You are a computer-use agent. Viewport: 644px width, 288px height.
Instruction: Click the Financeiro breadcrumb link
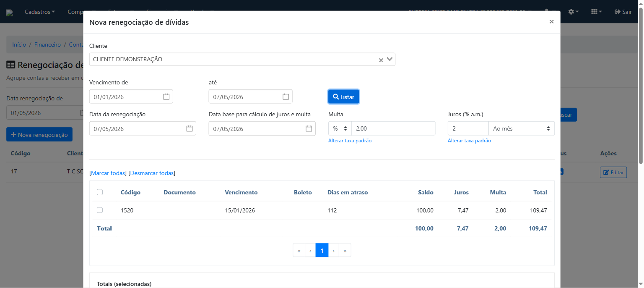tap(47, 45)
